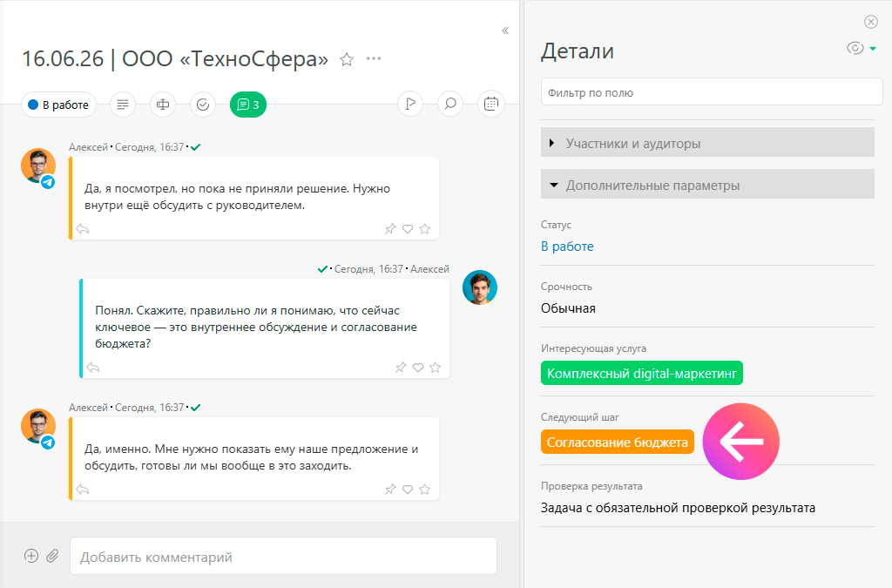
Task: Click the 'Срочность' field label
Action: (566, 287)
